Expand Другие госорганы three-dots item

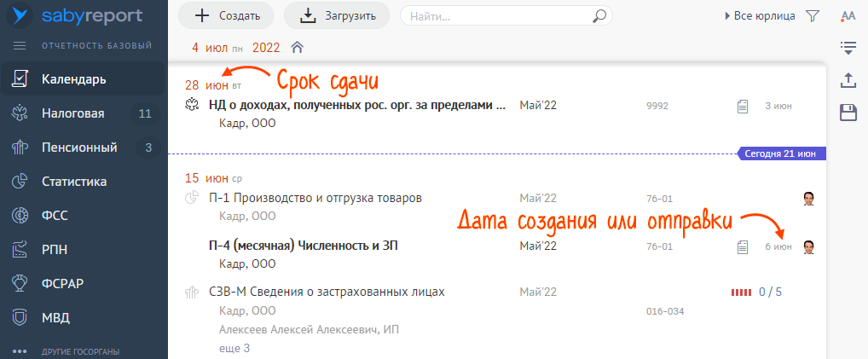pos(20,351)
